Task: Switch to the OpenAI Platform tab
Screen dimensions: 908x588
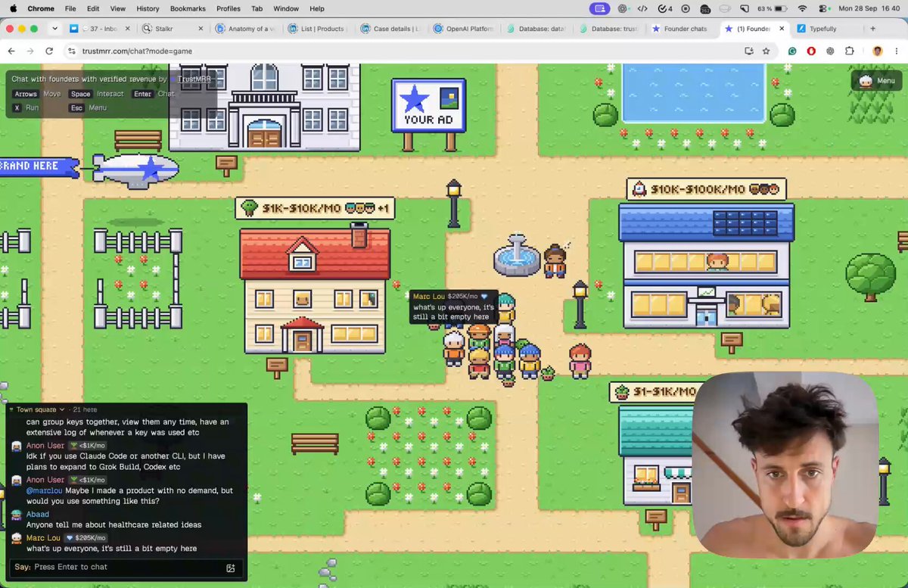Action: click(464, 29)
